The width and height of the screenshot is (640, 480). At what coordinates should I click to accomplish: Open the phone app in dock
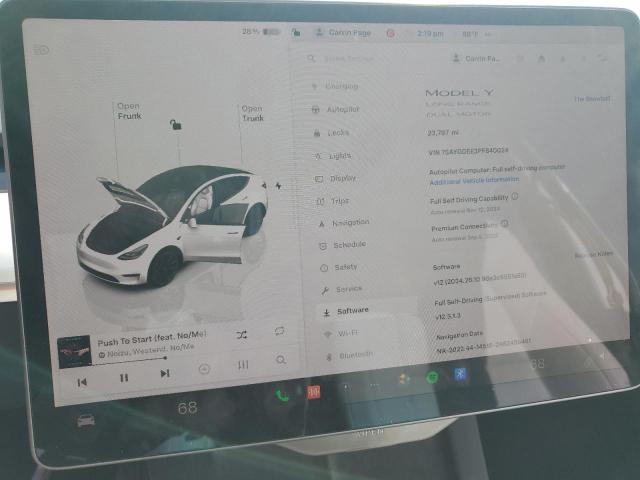click(x=282, y=395)
